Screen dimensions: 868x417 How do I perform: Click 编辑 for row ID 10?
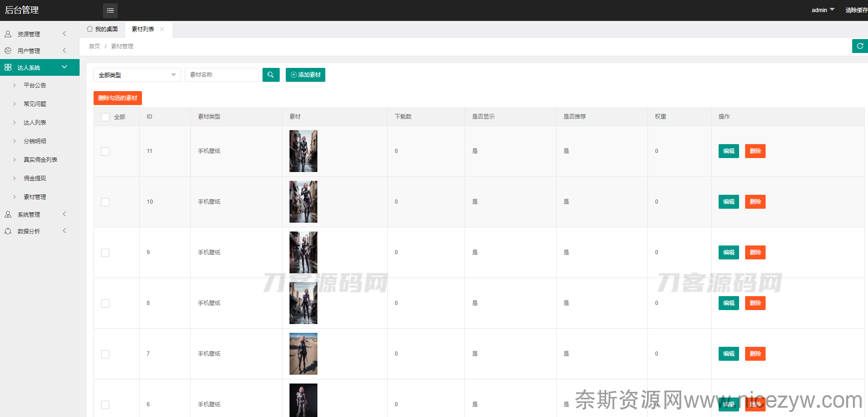point(729,202)
